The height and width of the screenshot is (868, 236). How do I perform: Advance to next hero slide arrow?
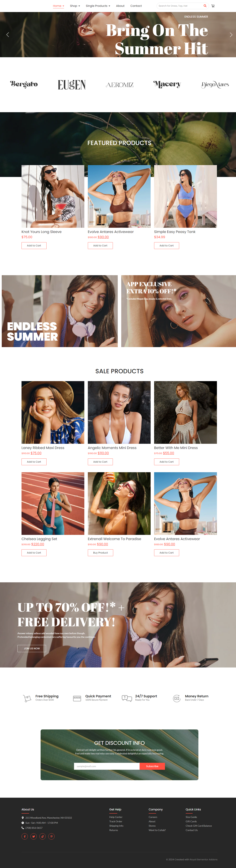[x=231, y=35]
